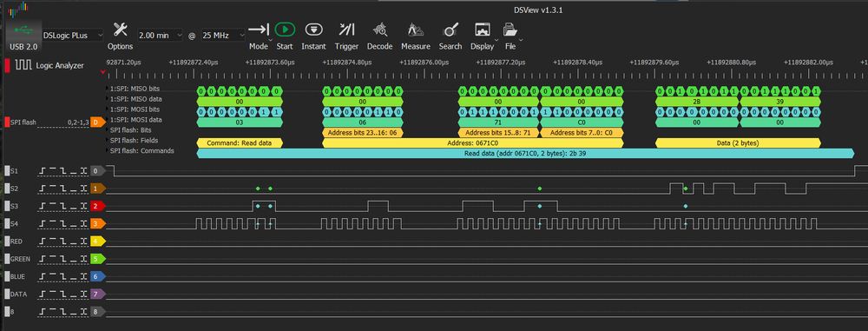Click channel 6 blue label for BLUE
This screenshot has height=331, width=868.
tap(97, 276)
